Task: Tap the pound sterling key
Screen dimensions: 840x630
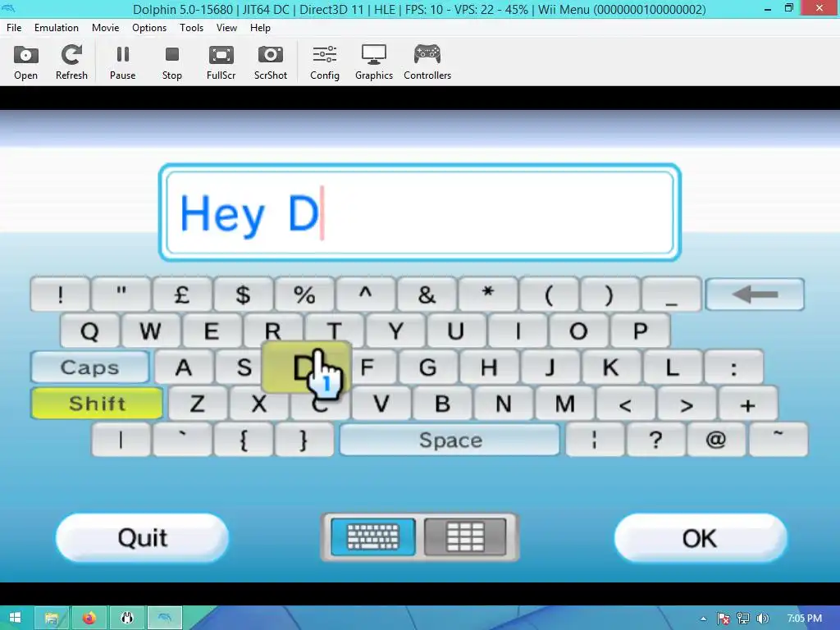Action: (x=181, y=294)
